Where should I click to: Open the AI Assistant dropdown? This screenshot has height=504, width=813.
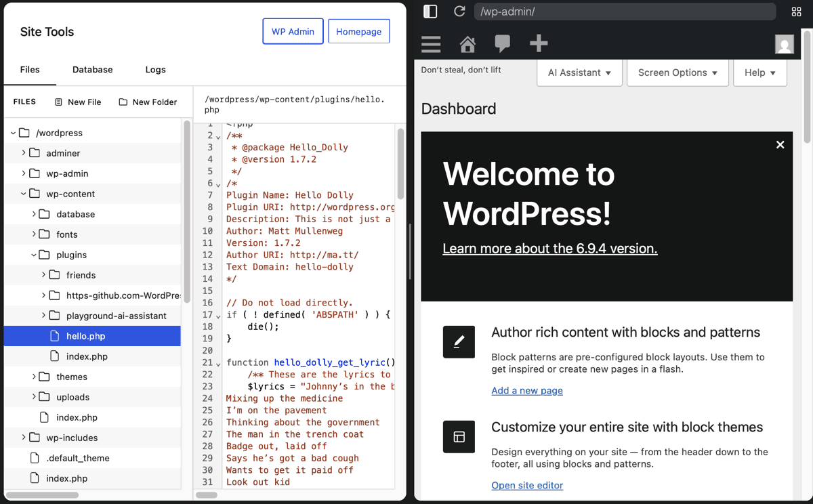click(579, 72)
